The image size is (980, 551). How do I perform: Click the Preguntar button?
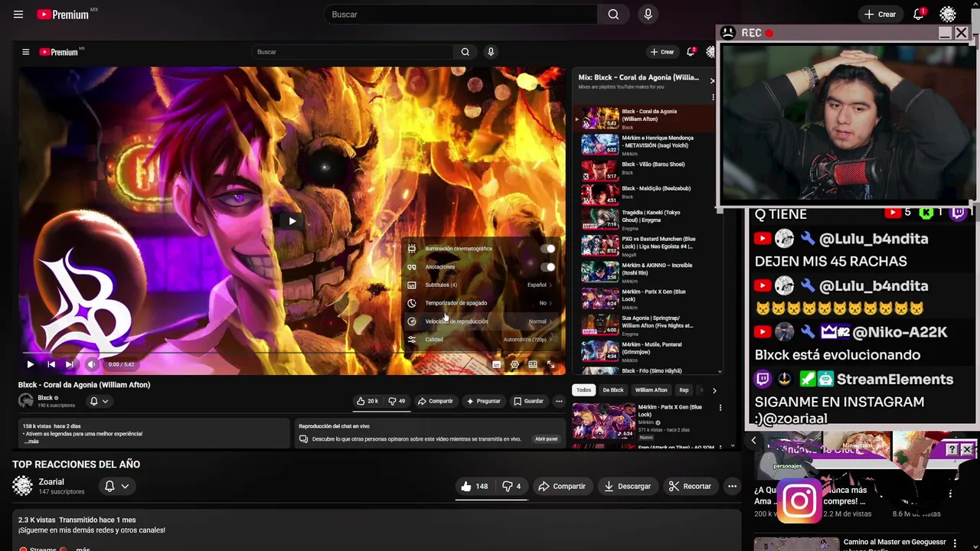pos(483,401)
